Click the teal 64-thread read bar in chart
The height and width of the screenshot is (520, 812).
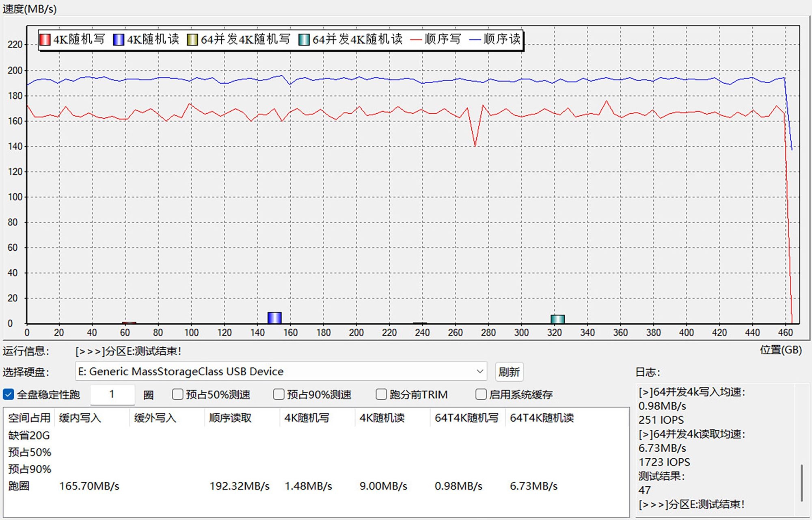557,319
